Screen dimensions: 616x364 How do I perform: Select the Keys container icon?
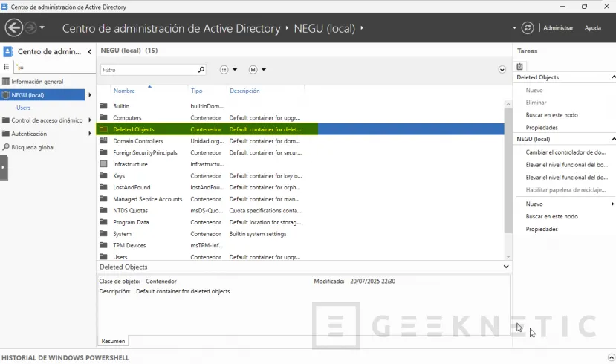(x=104, y=175)
